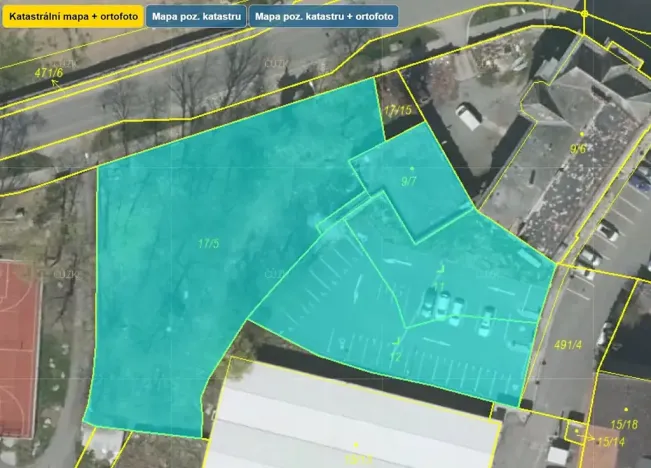Click the yellow point marker above label 9/6

coord(582,134)
